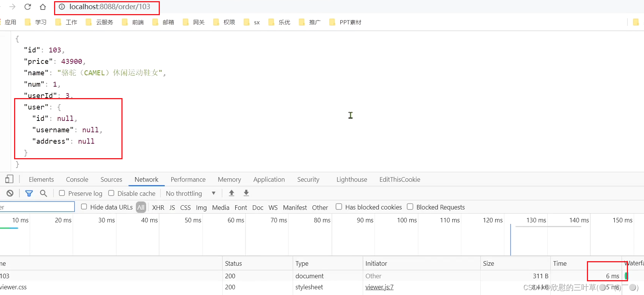Screen dimensions: 644x295
Task: Filter requests by WS
Action: (273, 208)
